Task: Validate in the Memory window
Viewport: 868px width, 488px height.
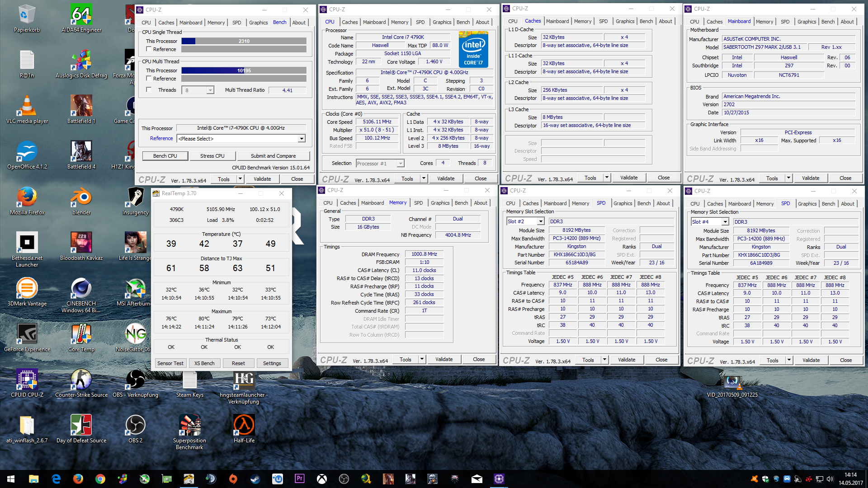Action: point(444,359)
